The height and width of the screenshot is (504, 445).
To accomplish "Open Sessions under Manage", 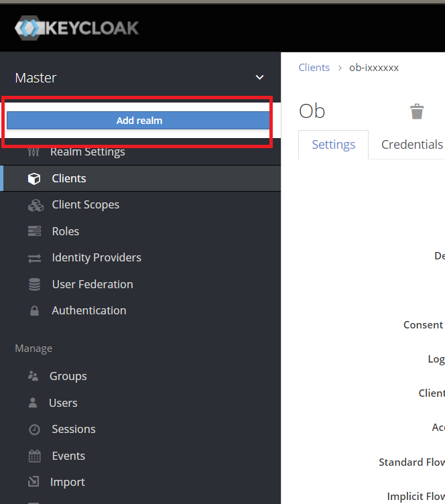I will (74, 430).
